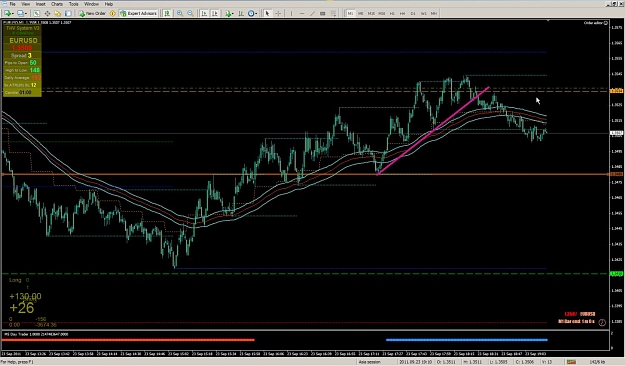This screenshot has height=366, width=625.
Task: Expand the Indicators dropdown arrow
Action: pos(233,14)
